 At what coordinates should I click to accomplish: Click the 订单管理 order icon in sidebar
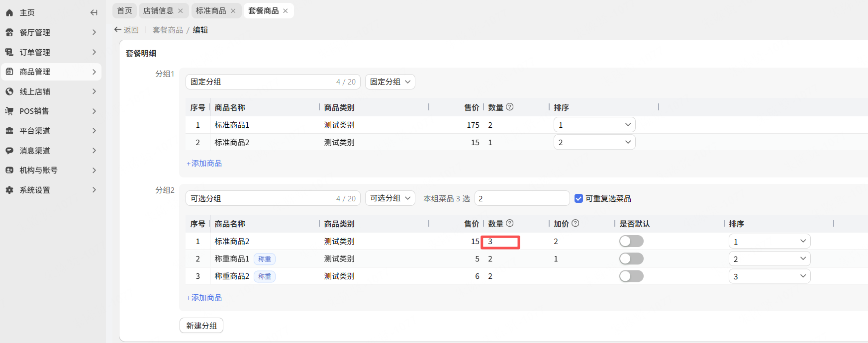click(x=9, y=52)
